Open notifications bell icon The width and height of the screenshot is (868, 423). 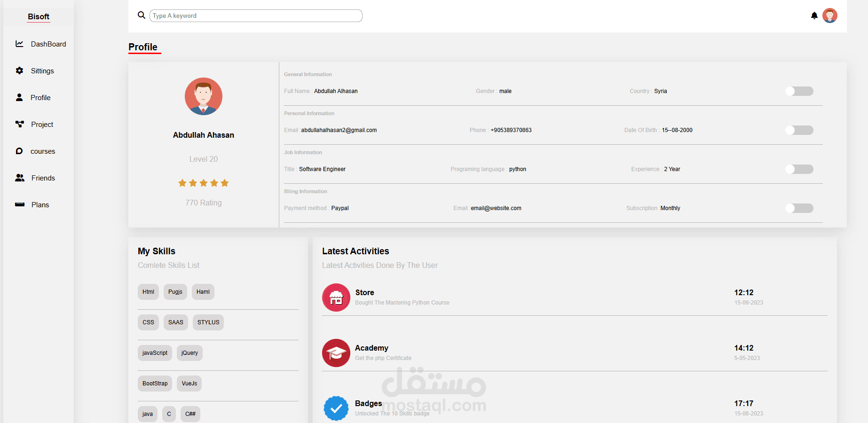[x=814, y=16]
